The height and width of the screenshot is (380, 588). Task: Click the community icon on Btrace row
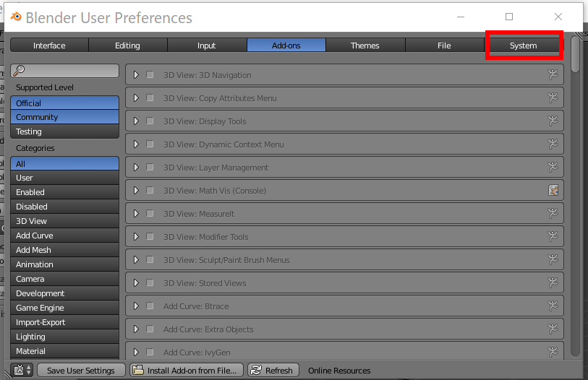click(553, 306)
